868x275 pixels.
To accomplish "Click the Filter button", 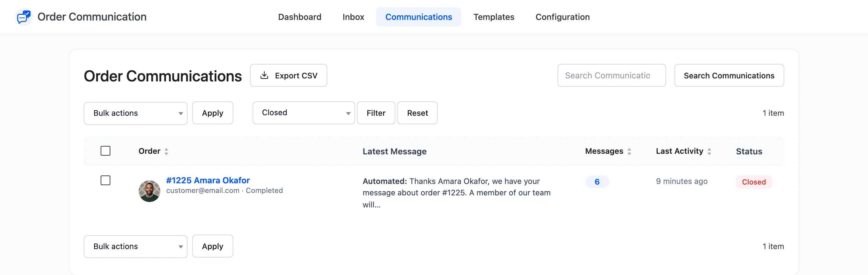I will pyautogui.click(x=376, y=113).
